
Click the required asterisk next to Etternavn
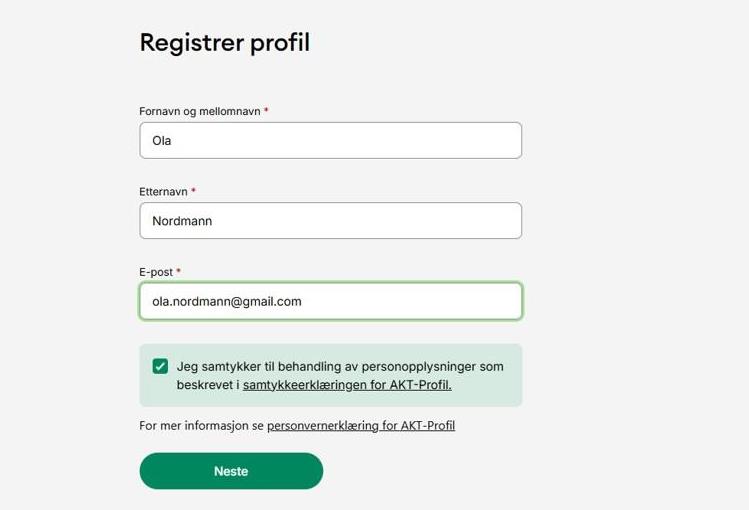pyautogui.click(x=194, y=191)
